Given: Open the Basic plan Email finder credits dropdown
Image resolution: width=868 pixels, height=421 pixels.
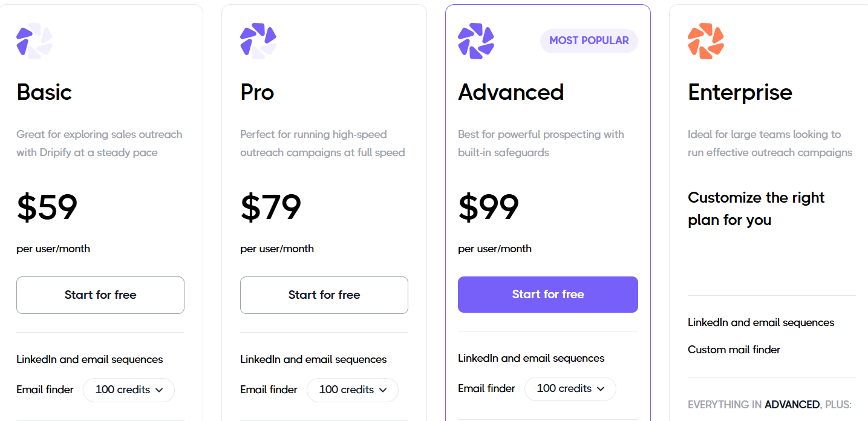Looking at the screenshot, I should [128, 390].
